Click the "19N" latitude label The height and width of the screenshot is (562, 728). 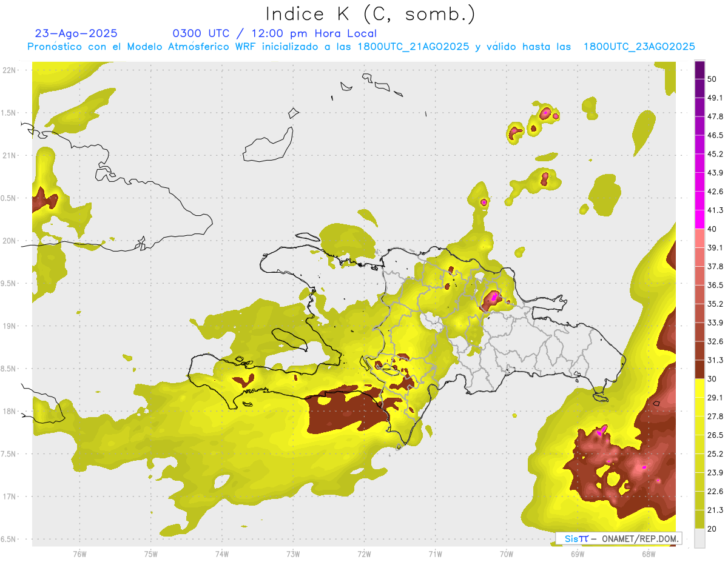coord(9,326)
